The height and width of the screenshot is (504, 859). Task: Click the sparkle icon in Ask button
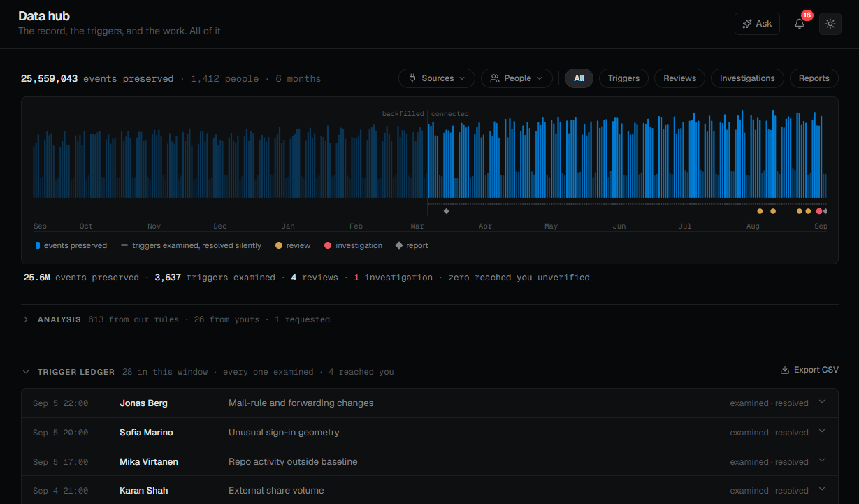[747, 24]
